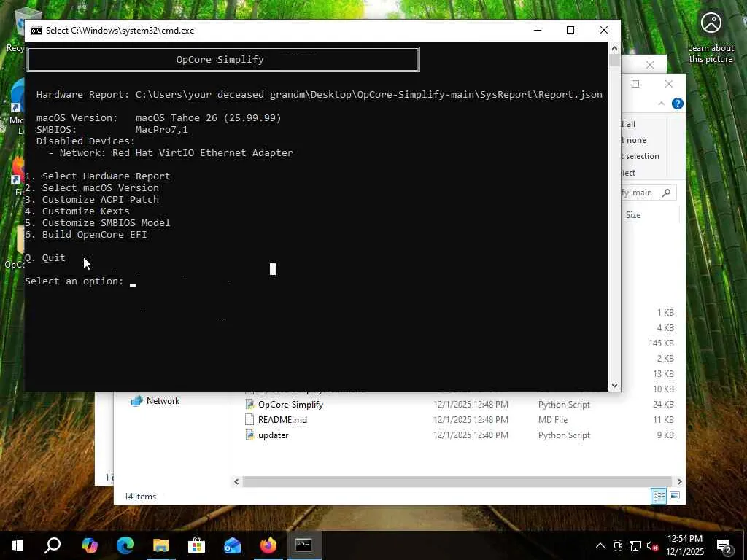Open Outlook from the taskbar
The height and width of the screenshot is (560, 747).
233,545
